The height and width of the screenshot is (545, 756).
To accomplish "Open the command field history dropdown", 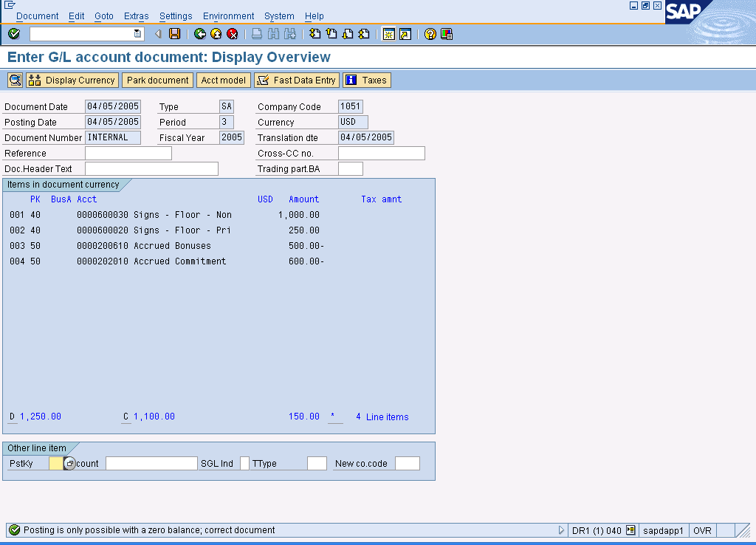I will tap(137, 34).
